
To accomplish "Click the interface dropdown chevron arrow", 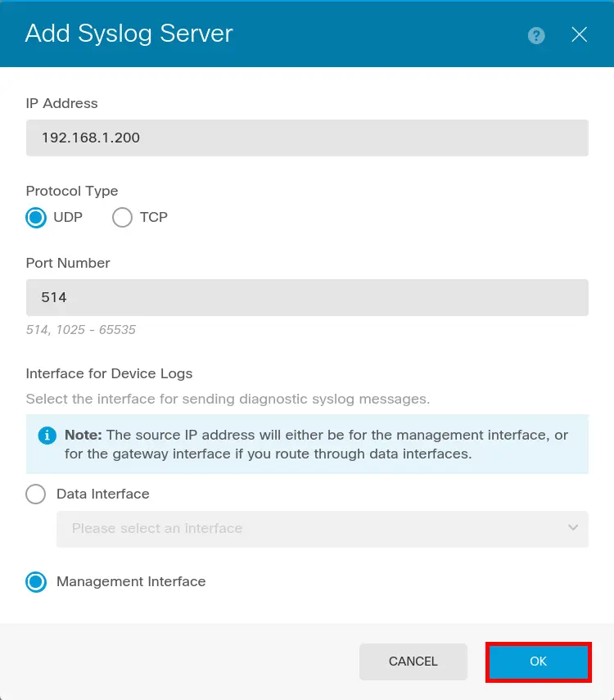I will pos(572,529).
